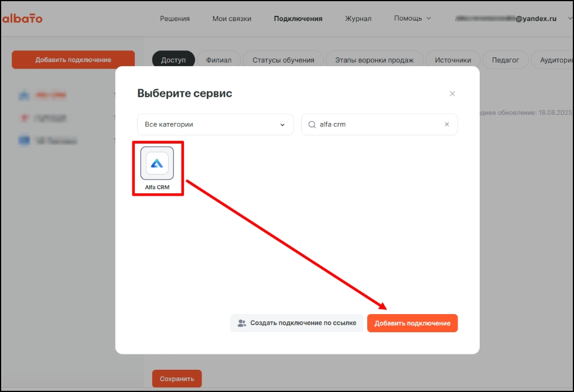Screen dimensions: 574x392
Task: Go to the Albato logo home
Action: tap(22, 18)
